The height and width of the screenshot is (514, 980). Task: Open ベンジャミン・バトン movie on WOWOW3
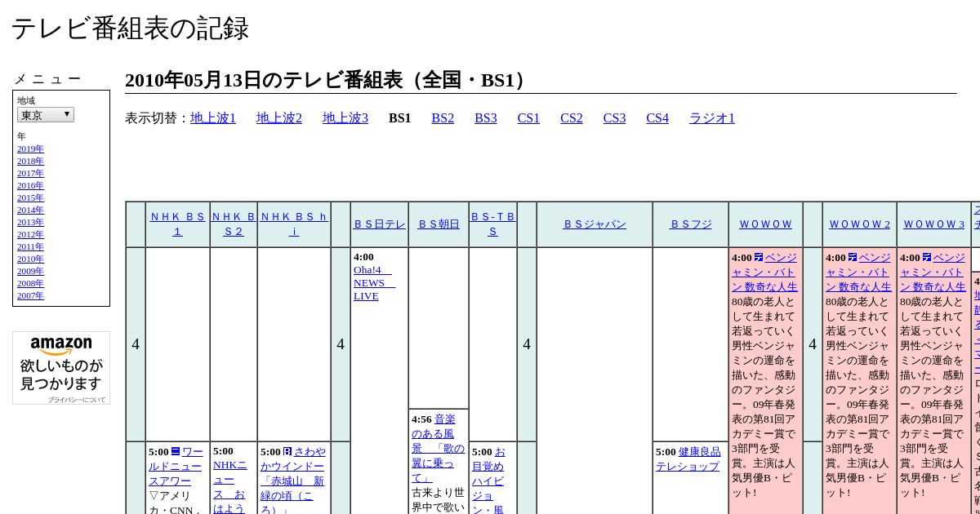tap(933, 273)
